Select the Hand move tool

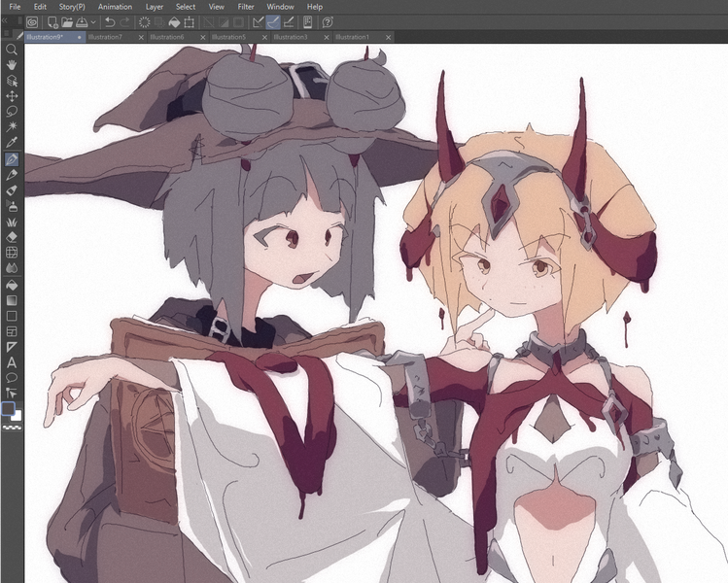pos(12,65)
